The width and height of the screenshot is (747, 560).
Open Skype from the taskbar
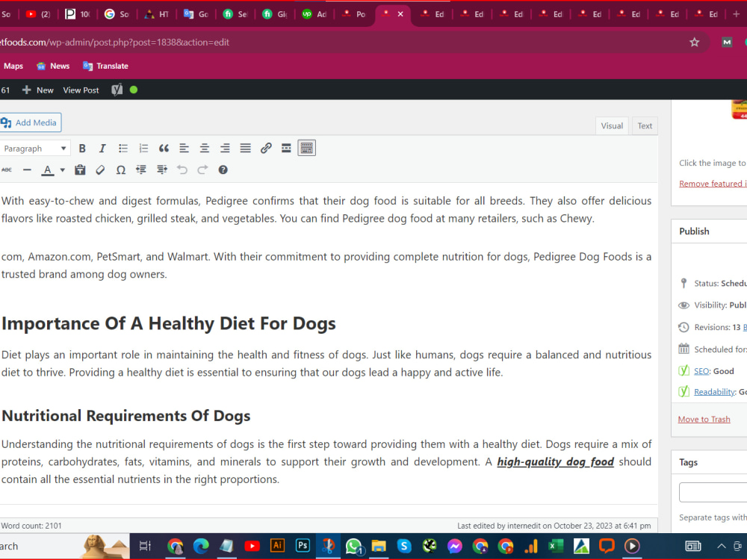(404, 546)
